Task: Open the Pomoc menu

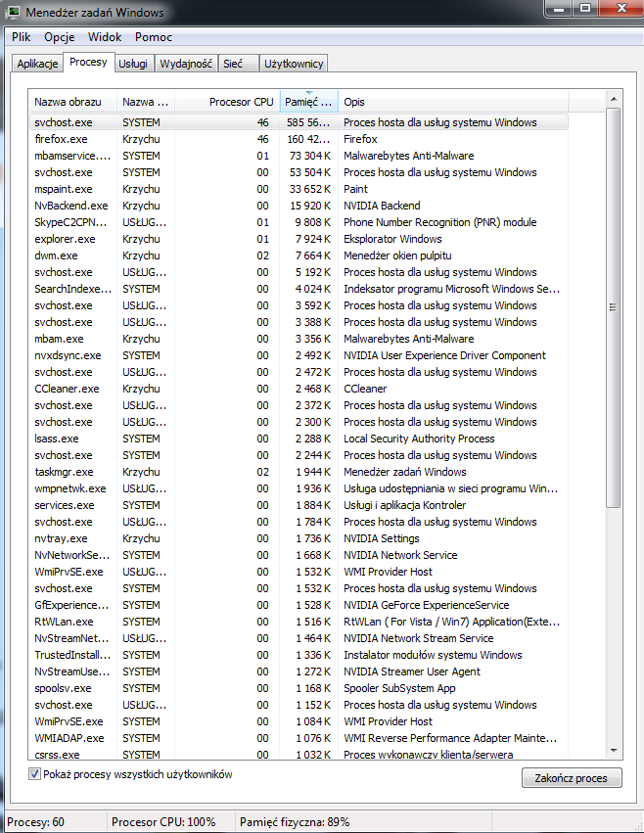Action: tap(154, 37)
